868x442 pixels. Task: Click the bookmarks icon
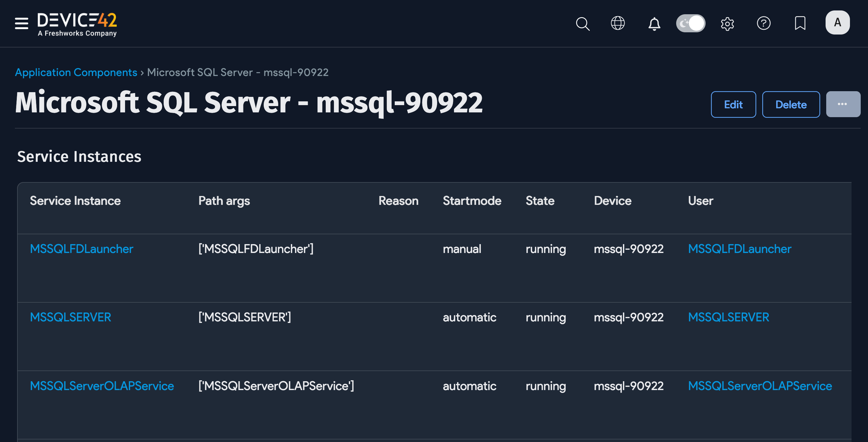click(800, 23)
